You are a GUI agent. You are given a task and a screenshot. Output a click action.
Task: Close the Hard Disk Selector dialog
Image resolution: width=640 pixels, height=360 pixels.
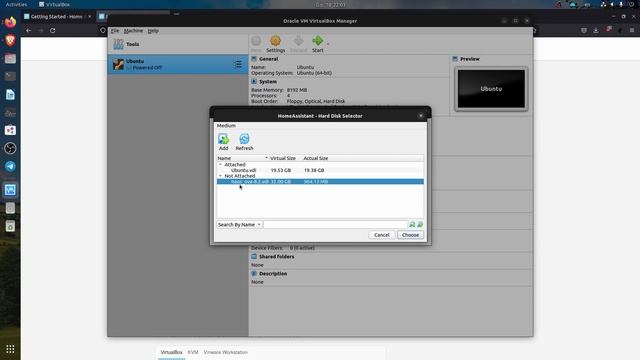tap(421, 116)
